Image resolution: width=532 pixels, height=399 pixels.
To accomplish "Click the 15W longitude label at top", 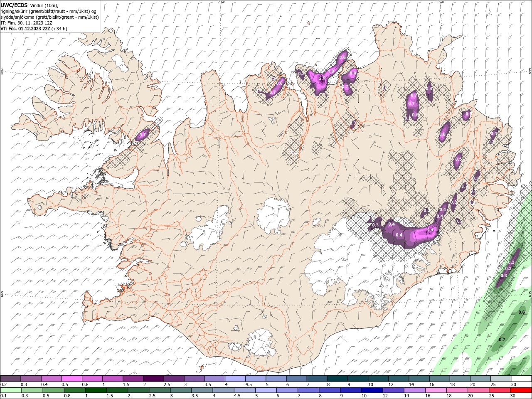I will pos(440,2).
